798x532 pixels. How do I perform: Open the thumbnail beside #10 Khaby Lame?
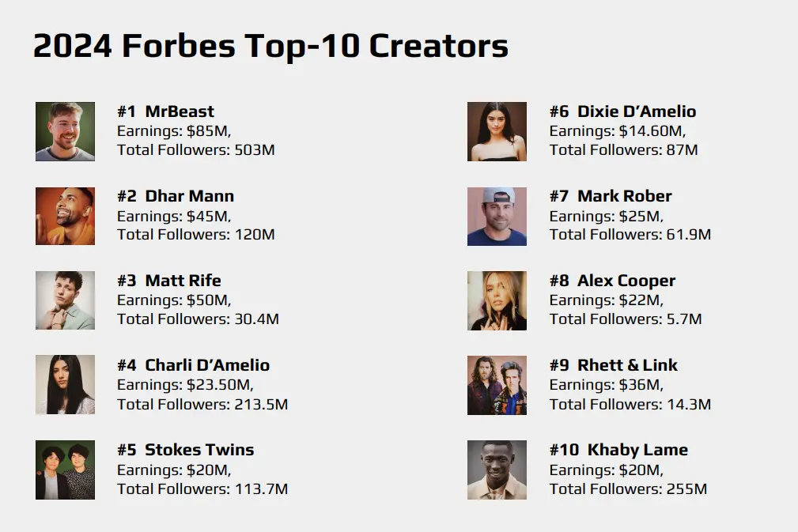pos(497,470)
